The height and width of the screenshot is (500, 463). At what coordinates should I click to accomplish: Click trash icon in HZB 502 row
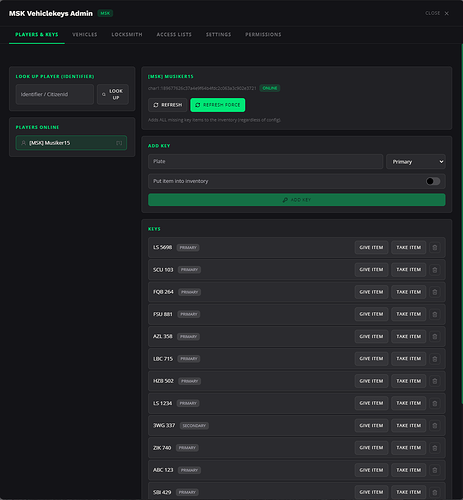[435, 381]
